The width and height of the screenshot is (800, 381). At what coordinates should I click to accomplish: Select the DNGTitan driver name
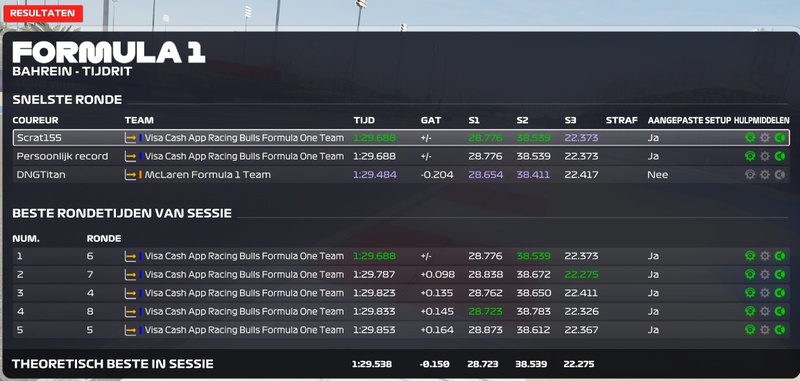(41, 174)
